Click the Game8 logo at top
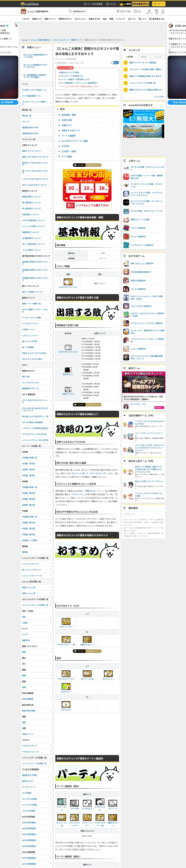 pyautogui.click(x=30, y=4)
